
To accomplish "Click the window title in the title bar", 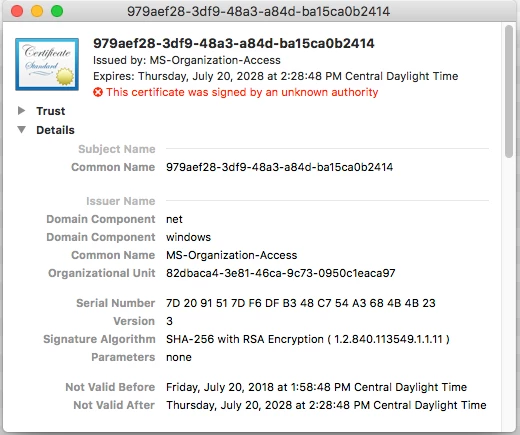I will pos(259,11).
